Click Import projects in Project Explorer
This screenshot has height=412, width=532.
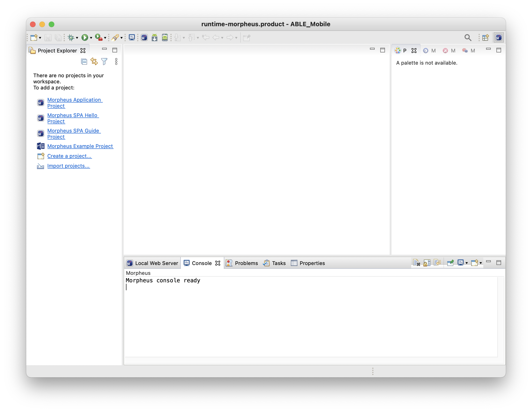[68, 166]
